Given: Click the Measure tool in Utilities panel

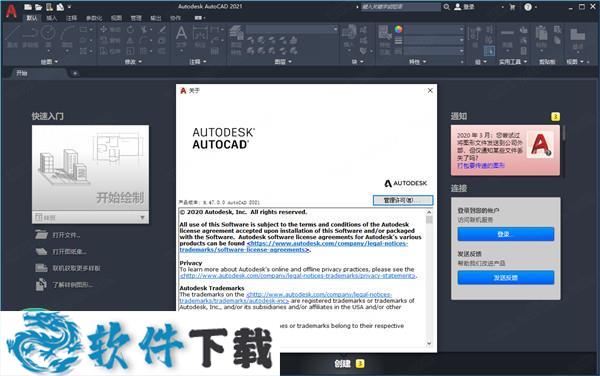Looking at the screenshot, I should (x=507, y=37).
